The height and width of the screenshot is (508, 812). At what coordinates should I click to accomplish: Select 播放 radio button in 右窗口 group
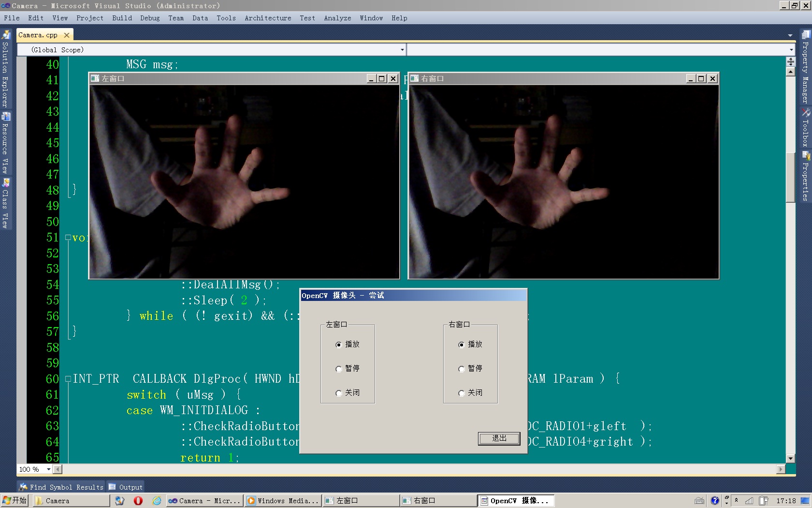(462, 344)
